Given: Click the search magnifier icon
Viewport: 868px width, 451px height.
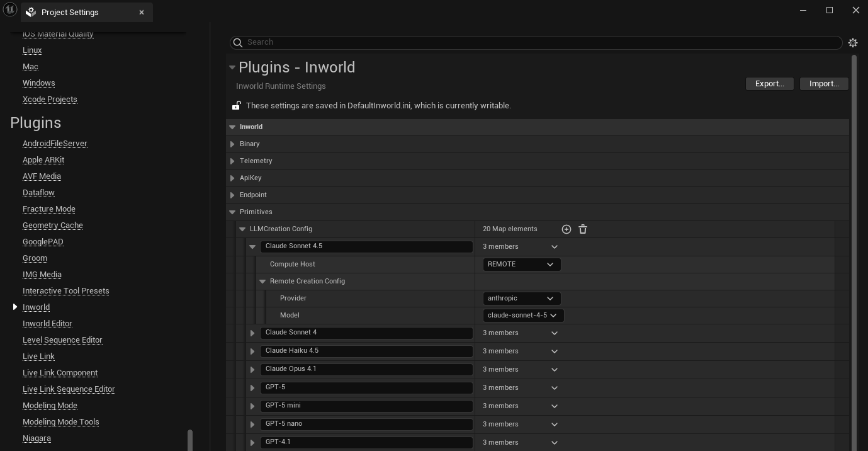Looking at the screenshot, I should [238, 42].
